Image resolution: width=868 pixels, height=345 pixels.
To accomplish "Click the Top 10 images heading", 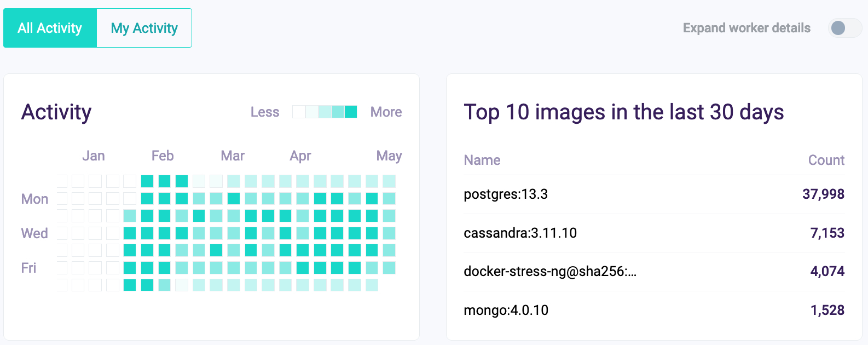I will 624,112.
